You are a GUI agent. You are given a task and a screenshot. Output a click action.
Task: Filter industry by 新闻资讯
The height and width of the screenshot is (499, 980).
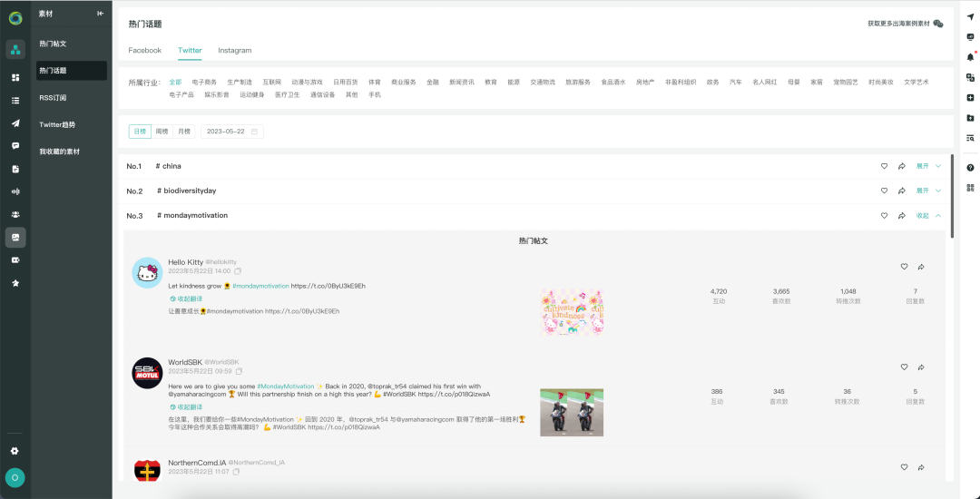(462, 82)
